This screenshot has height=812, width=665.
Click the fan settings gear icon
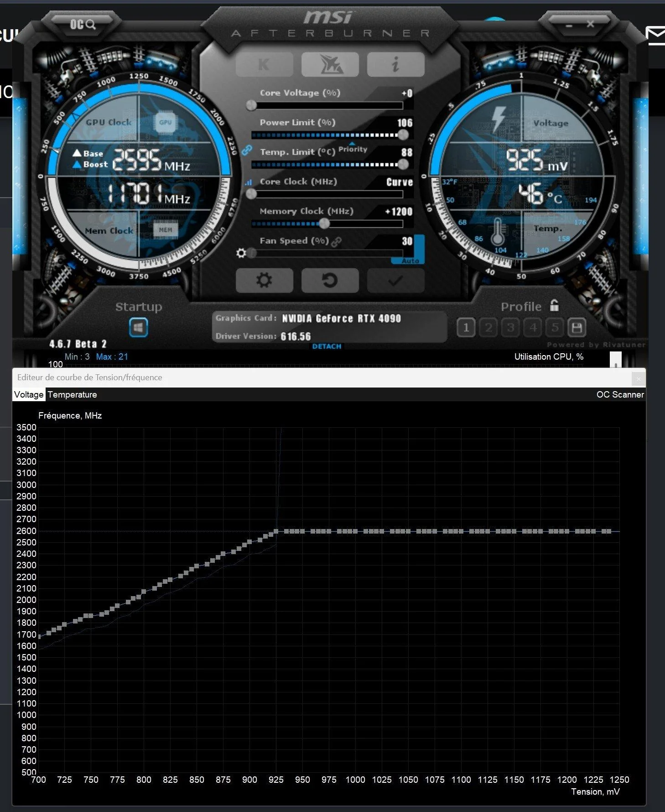click(x=241, y=253)
